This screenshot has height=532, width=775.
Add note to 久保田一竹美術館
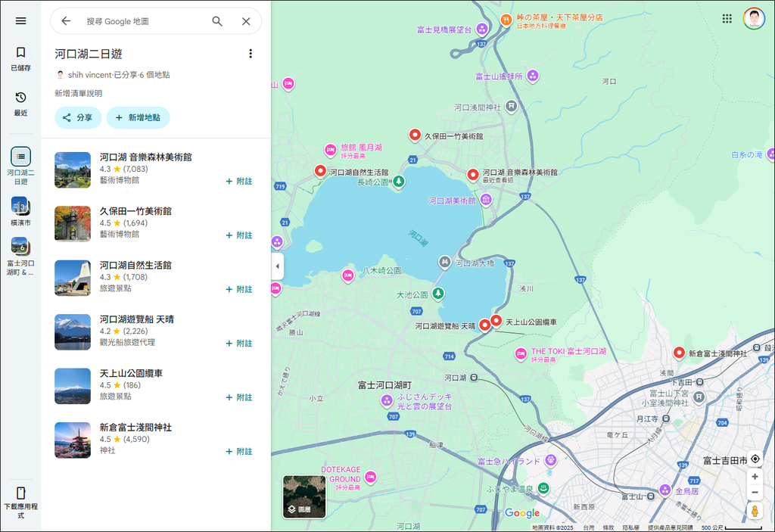click(x=239, y=235)
